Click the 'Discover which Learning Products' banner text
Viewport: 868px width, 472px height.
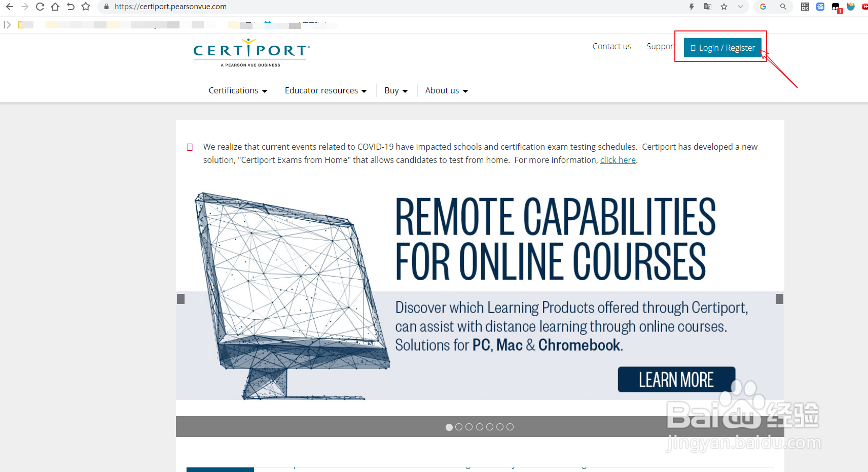571,326
